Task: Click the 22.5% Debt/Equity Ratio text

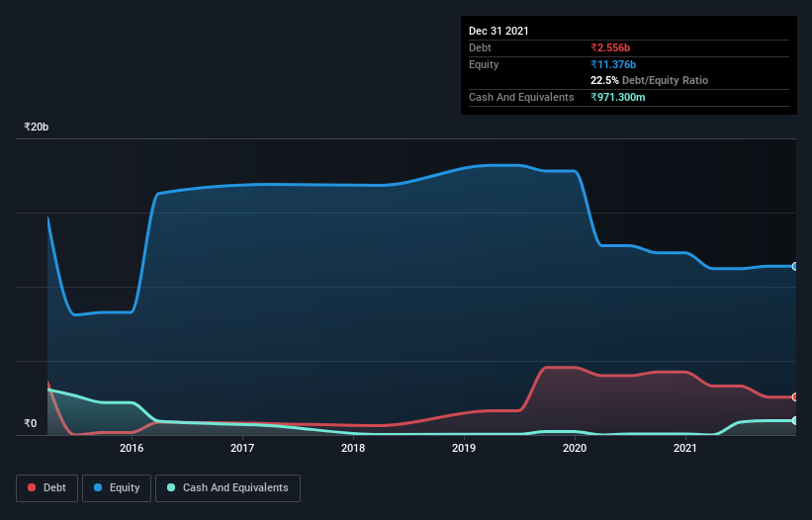Action: coord(650,80)
